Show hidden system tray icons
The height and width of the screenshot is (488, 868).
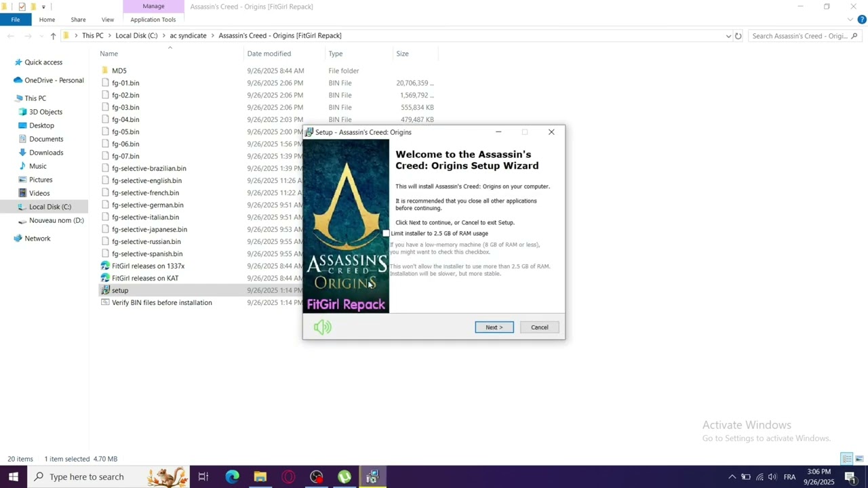pyautogui.click(x=732, y=477)
